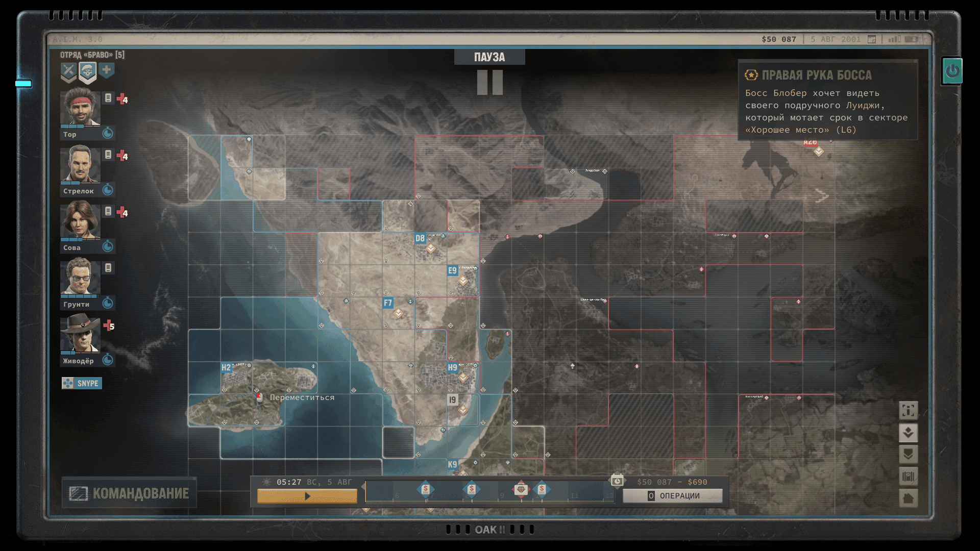Screen dimensions: 980x551
Task: Select the Стрелок mercenary portrait
Action: (x=80, y=163)
